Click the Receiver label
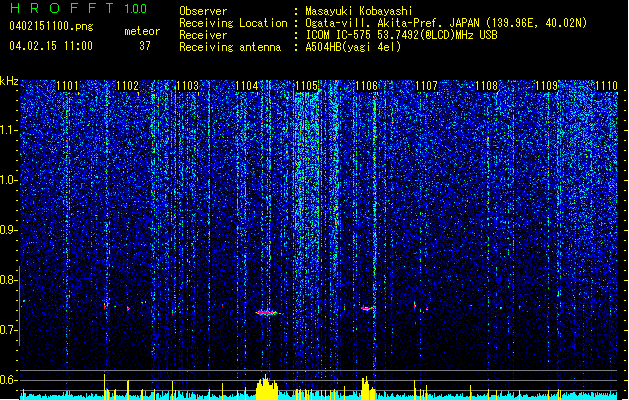 203,35
